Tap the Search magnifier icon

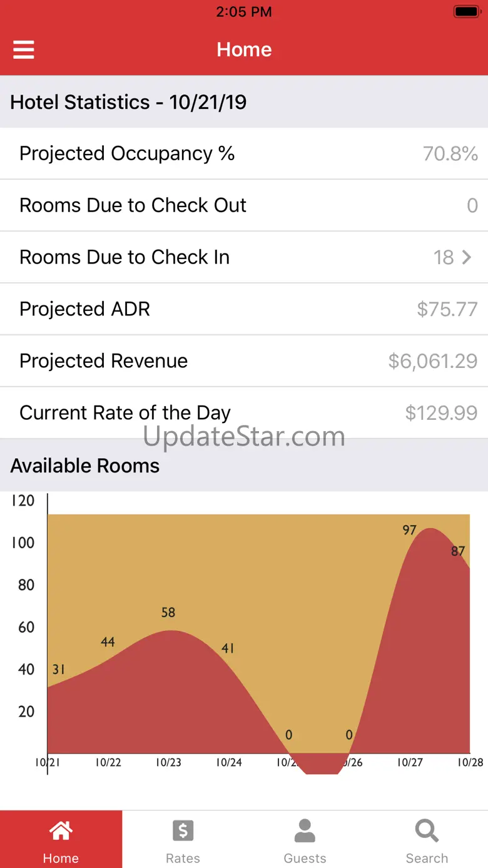click(x=427, y=831)
